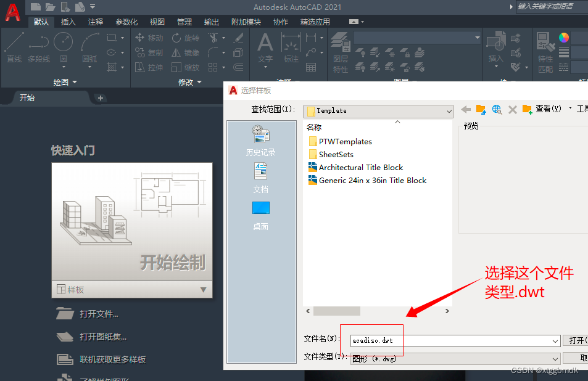Open the Views (查看) menu in dialog
The height and width of the screenshot is (381, 588).
click(x=549, y=109)
